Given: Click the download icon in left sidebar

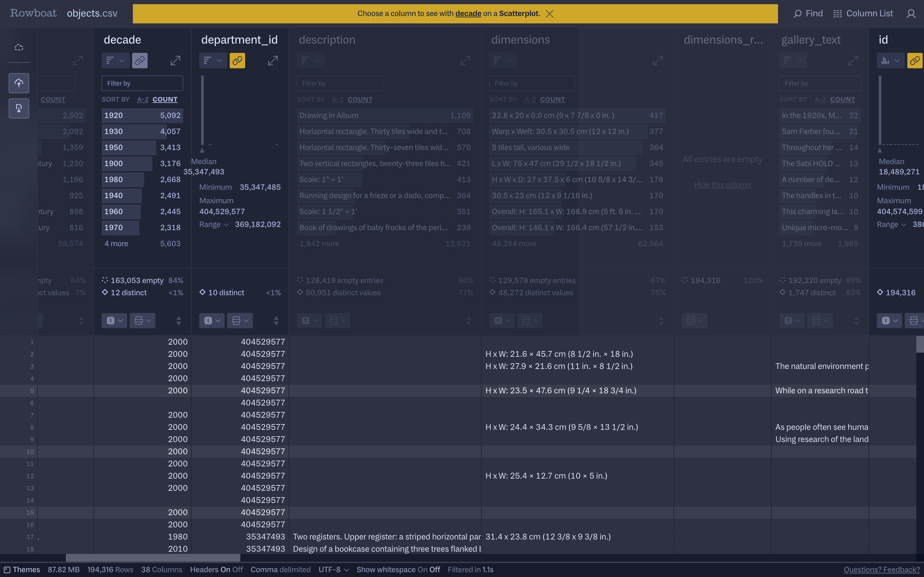Looking at the screenshot, I should click(19, 108).
